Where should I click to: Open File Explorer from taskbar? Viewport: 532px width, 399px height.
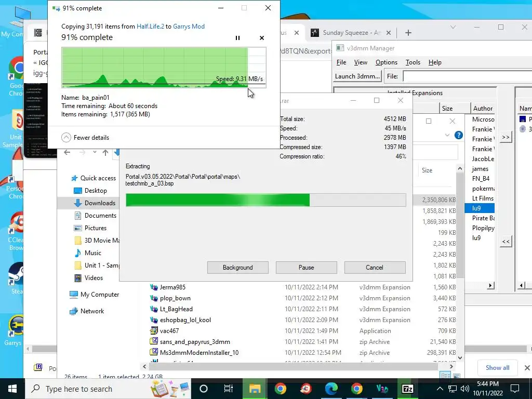coord(255,389)
